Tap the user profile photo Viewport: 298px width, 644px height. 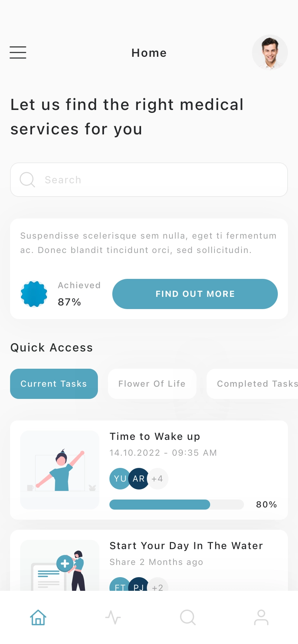click(x=270, y=52)
